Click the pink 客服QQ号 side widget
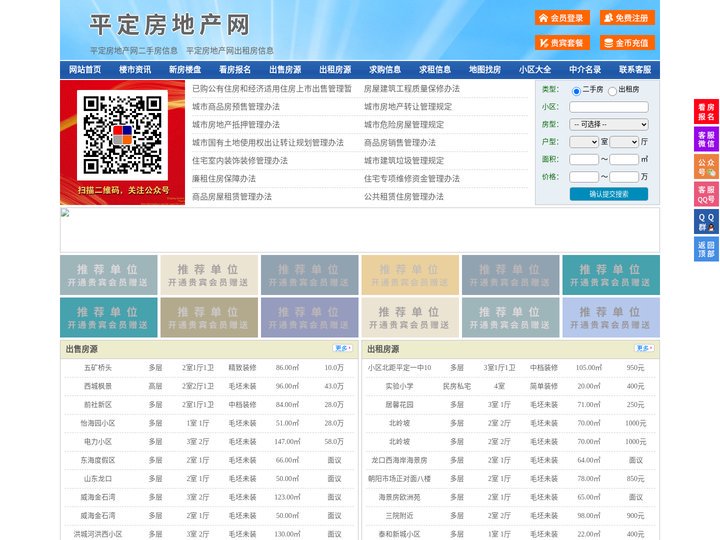This screenshot has height=540, width=720. pos(706,194)
